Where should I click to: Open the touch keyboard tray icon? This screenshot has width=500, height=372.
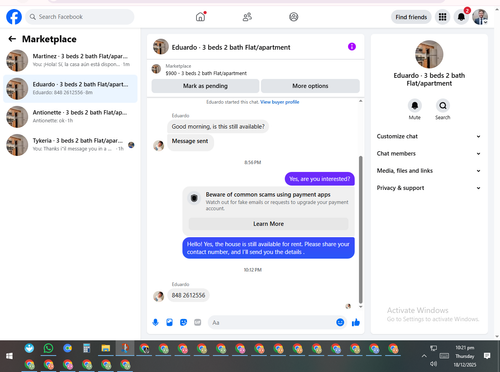tap(444, 356)
